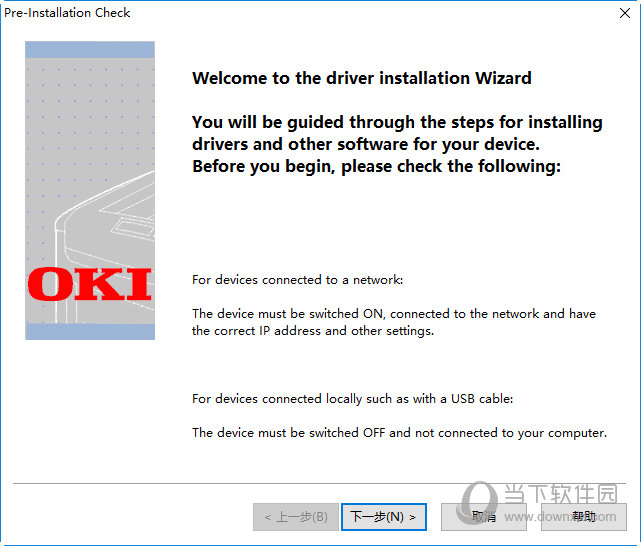Click the greyed-out 上一步(B) back button
The width and height of the screenshot is (641, 546).
coord(296,517)
